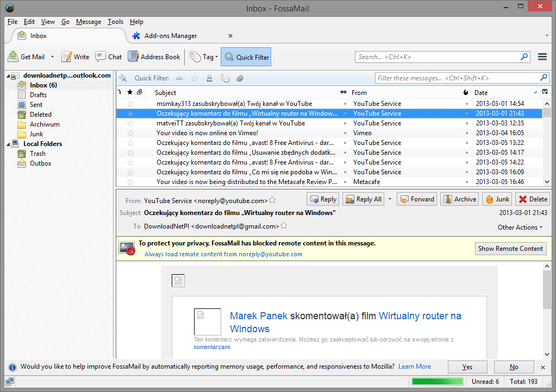Open the Message menu
This screenshot has width=556, height=392.
pos(88,22)
